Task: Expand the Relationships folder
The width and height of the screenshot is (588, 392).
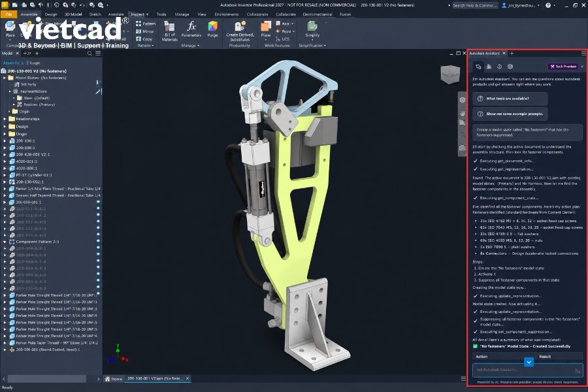Action: point(5,119)
